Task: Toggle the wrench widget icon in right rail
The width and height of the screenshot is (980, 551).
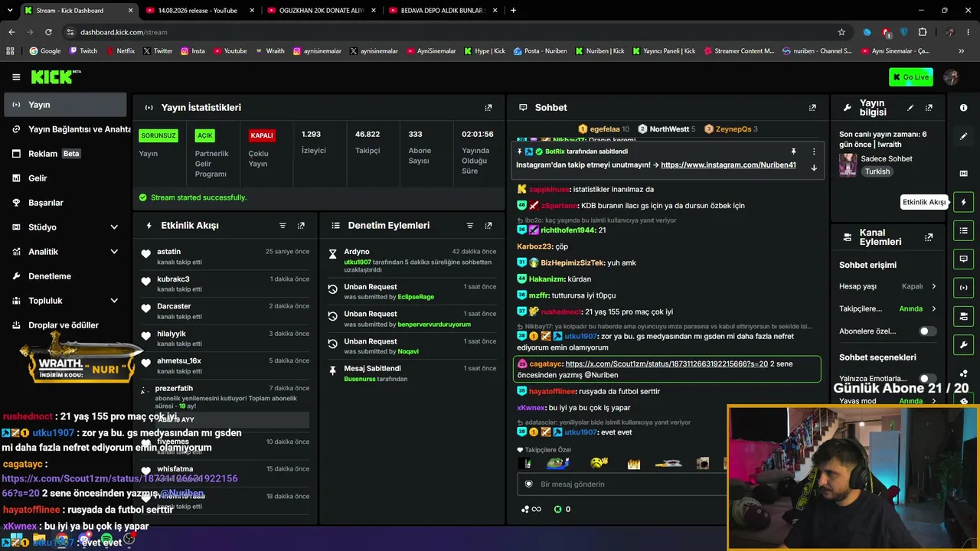Action: 964,344
